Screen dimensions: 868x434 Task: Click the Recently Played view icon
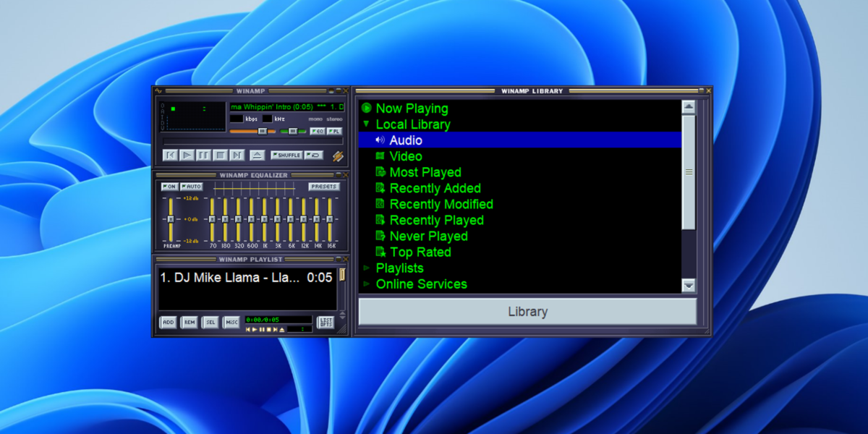(380, 220)
